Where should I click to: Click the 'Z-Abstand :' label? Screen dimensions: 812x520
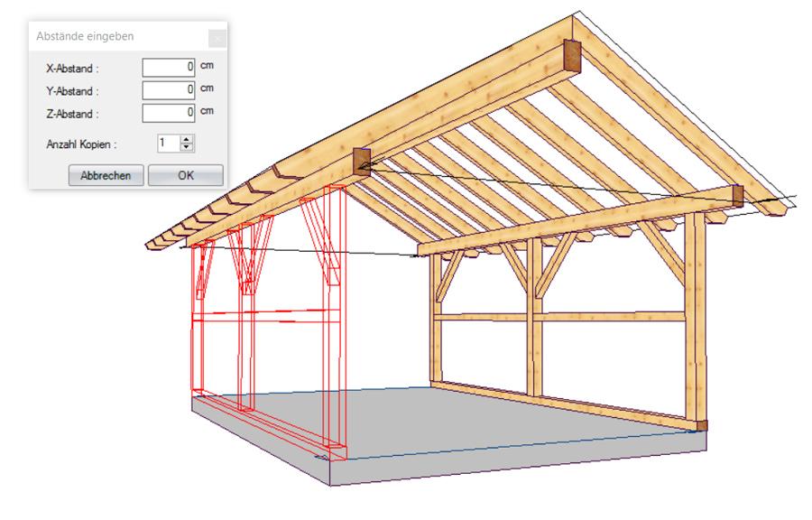pos(72,114)
